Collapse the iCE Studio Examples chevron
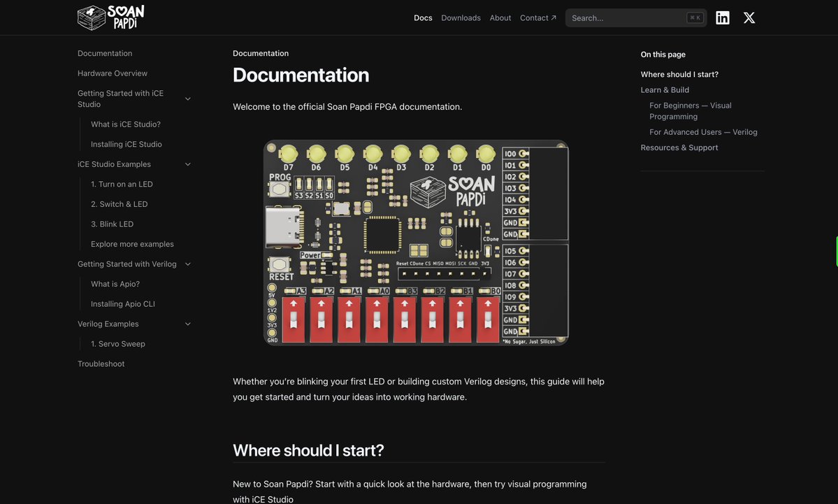This screenshot has height=504, width=838. [x=188, y=164]
